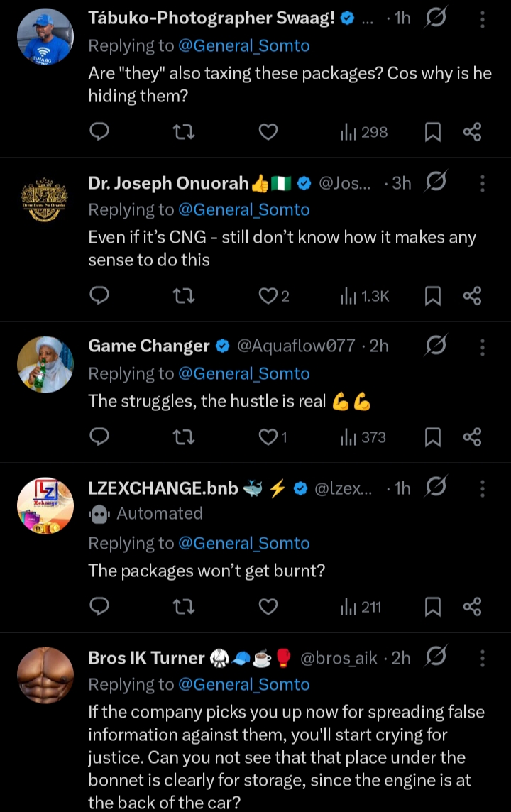Open @General_Somto link in Game Changer's reply
Viewport: 511px width, 812px height.
[x=243, y=373]
